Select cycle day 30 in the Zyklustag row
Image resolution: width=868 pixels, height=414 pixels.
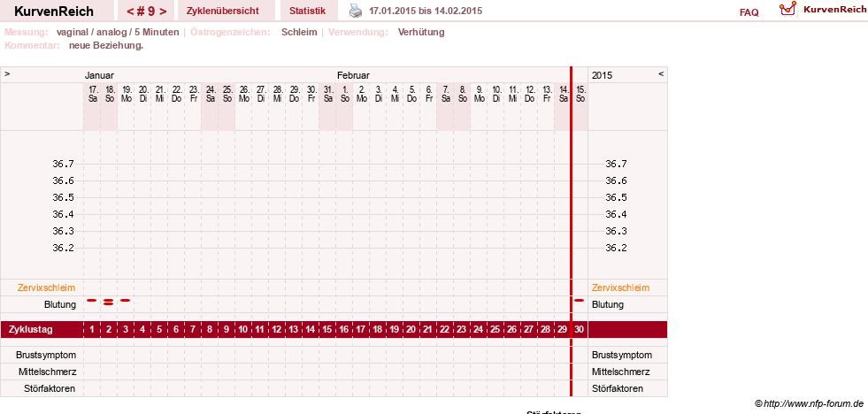click(580, 329)
